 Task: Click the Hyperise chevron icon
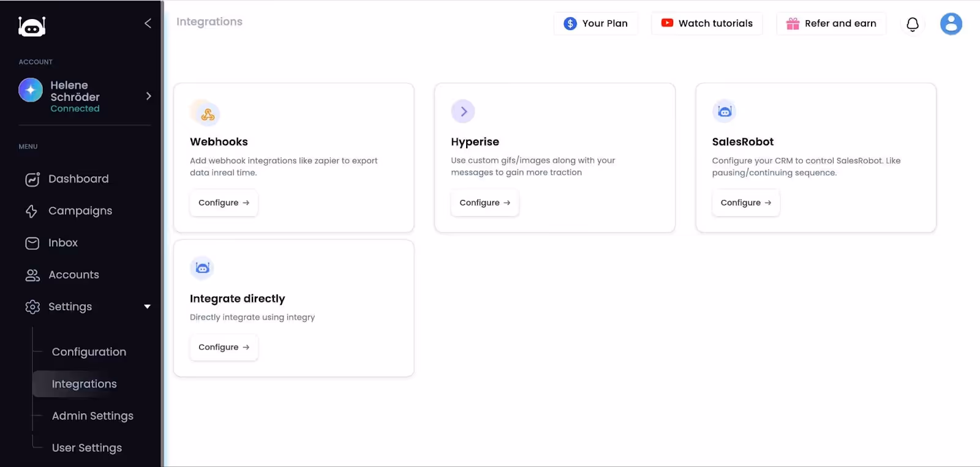click(x=463, y=111)
